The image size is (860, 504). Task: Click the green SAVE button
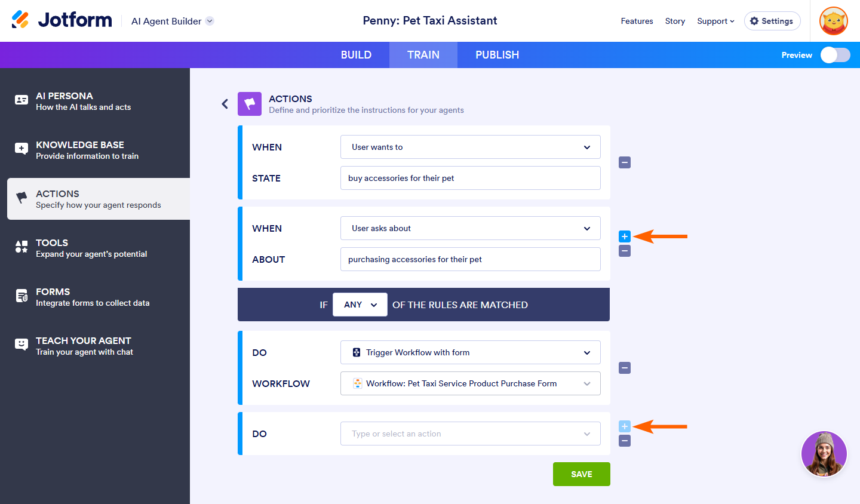[x=581, y=474]
